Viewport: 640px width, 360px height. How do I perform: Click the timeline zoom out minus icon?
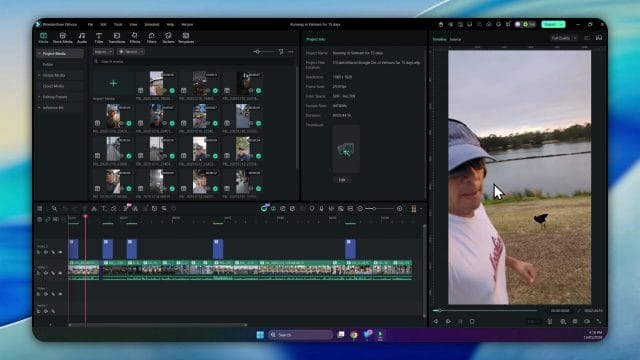coord(360,209)
